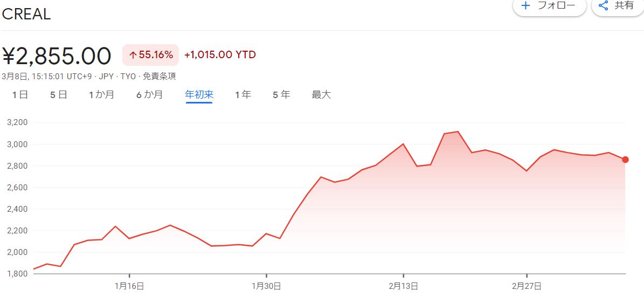The image size is (644, 297).
Task: Click the red endpoint dot on chart
Action: tap(625, 160)
